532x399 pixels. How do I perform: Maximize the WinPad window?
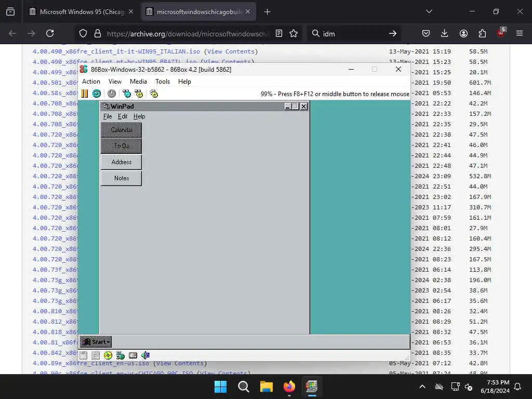coord(296,106)
